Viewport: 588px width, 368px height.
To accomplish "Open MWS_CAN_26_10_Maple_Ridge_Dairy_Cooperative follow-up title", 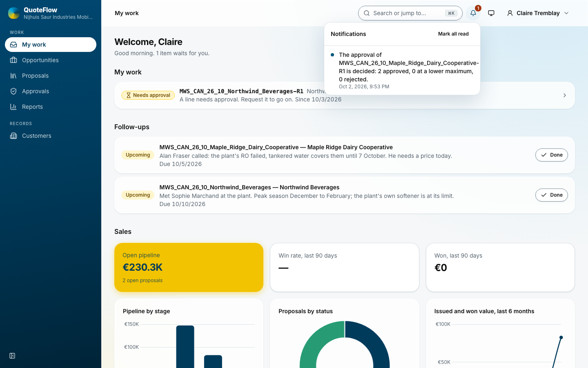I will click(276, 147).
